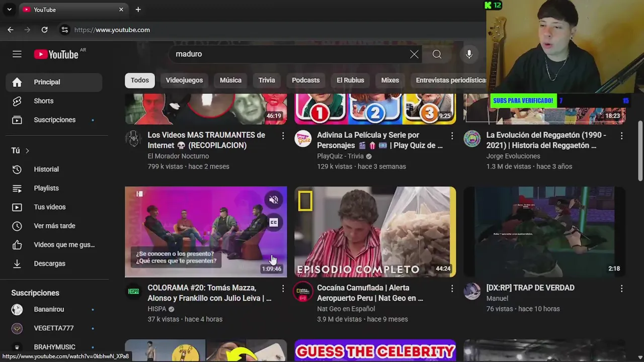Open Nat Geo en Español channel avatar
Viewport: 644px width, 362px height.
coord(303,291)
